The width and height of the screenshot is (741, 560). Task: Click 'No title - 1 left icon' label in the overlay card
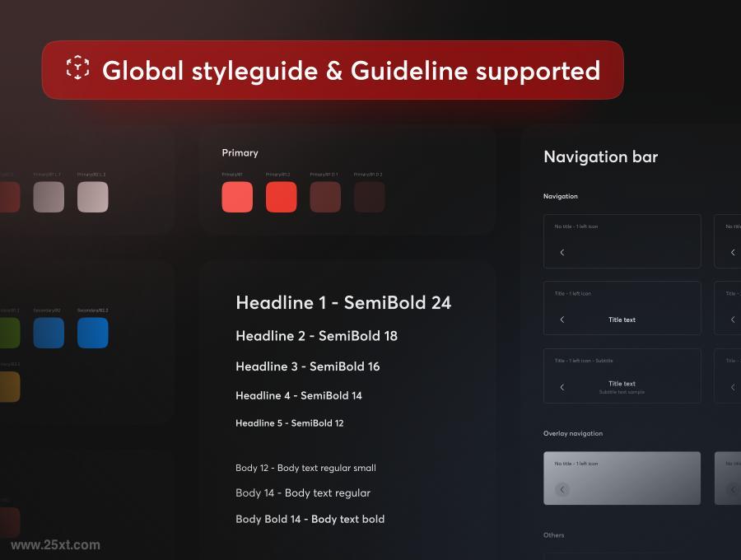click(576, 464)
